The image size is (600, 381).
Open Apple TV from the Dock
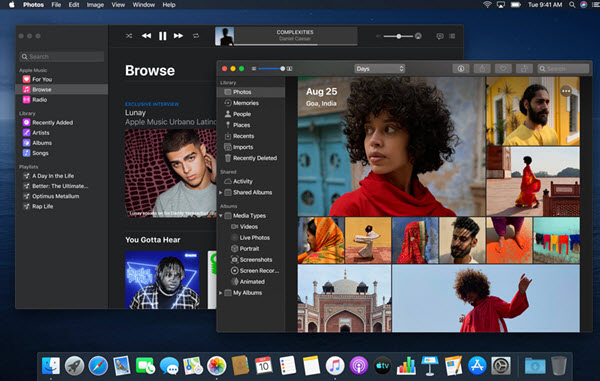(x=382, y=366)
